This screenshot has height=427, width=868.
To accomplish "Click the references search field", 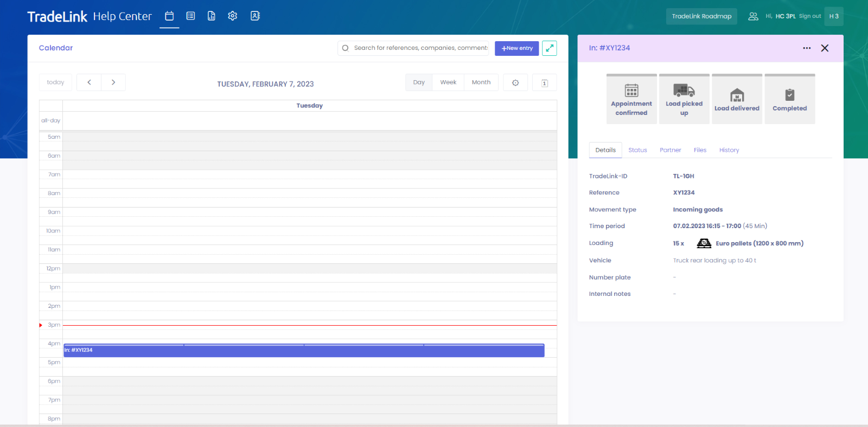I will click(x=419, y=48).
